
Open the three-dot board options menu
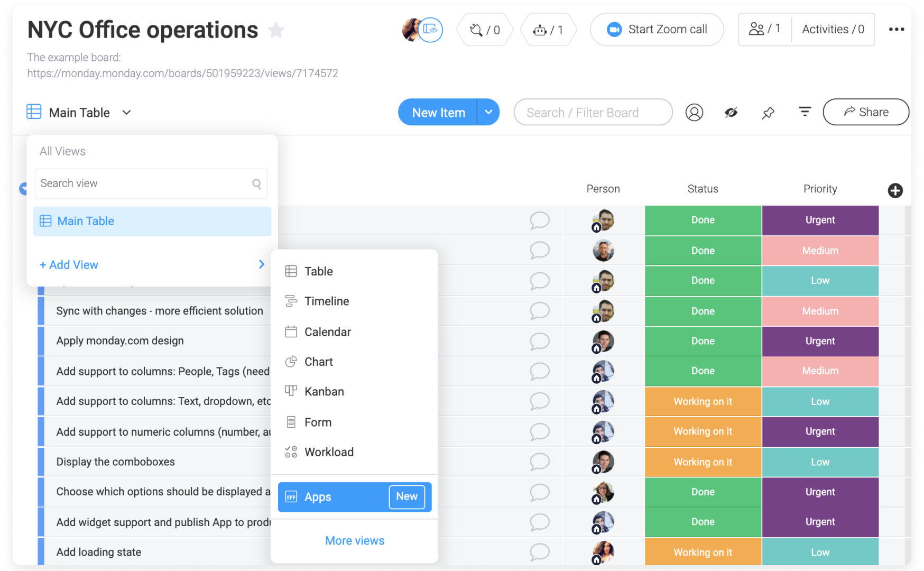tap(897, 30)
